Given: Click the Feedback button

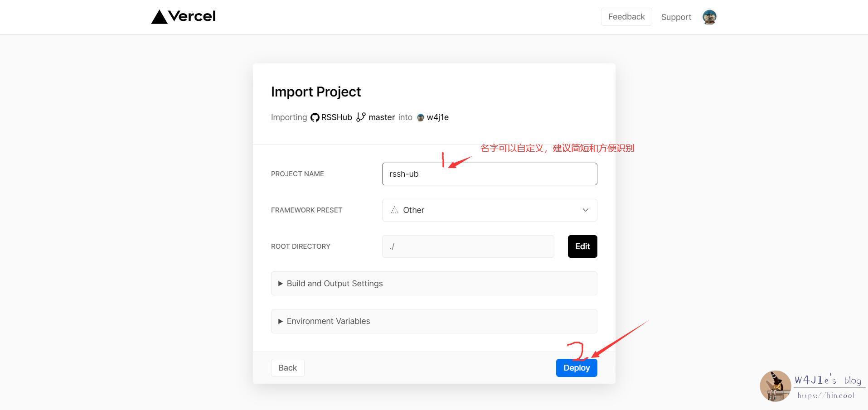Looking at the screenshot, I should point(626,17).
